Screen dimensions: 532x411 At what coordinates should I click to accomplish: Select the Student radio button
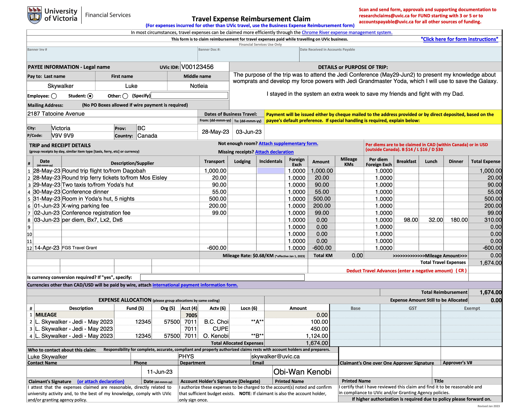90,96
